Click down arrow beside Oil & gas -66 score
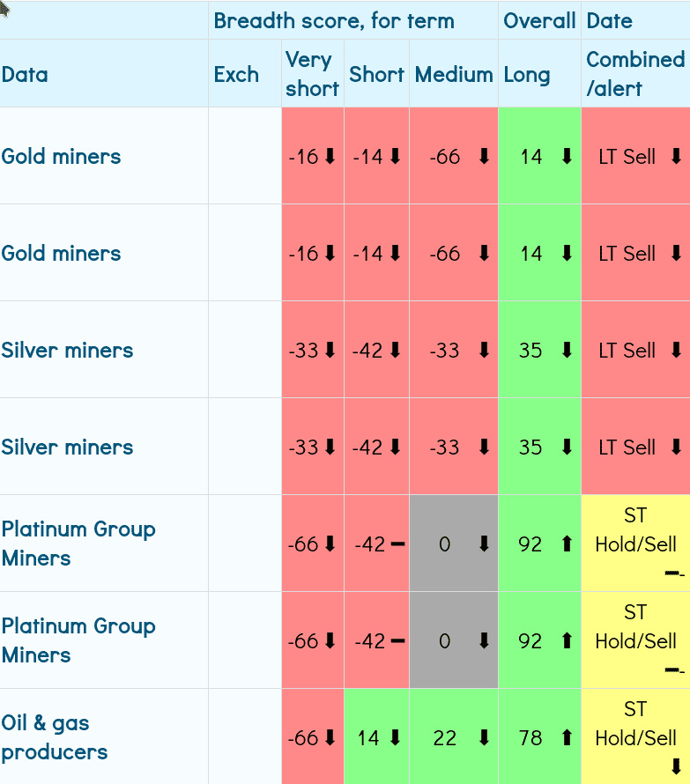This screenshot has height=784, width=690. 330,738
